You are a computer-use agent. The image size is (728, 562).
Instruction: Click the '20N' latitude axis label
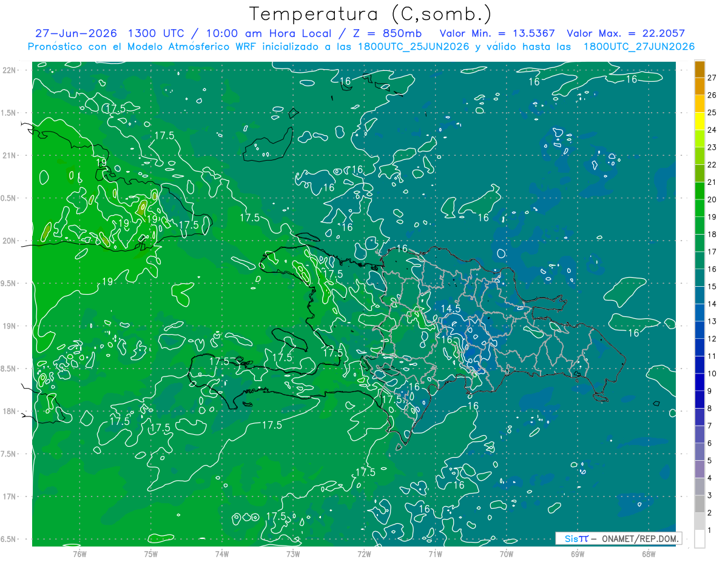click(8, 241)
